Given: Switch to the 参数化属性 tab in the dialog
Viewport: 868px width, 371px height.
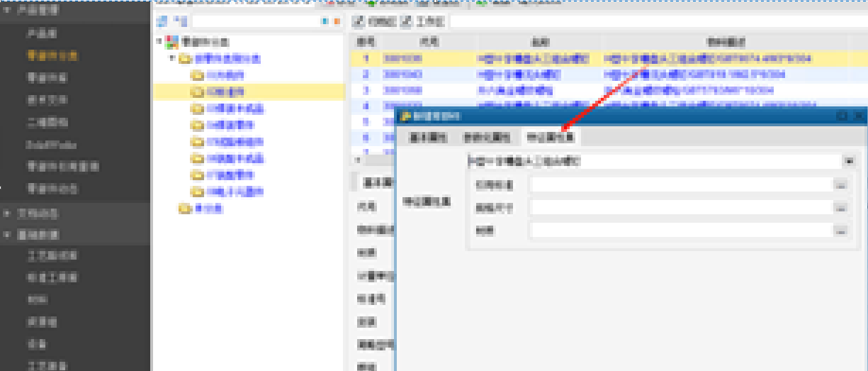Looking at the screenshot, I should tap(485, 138).
